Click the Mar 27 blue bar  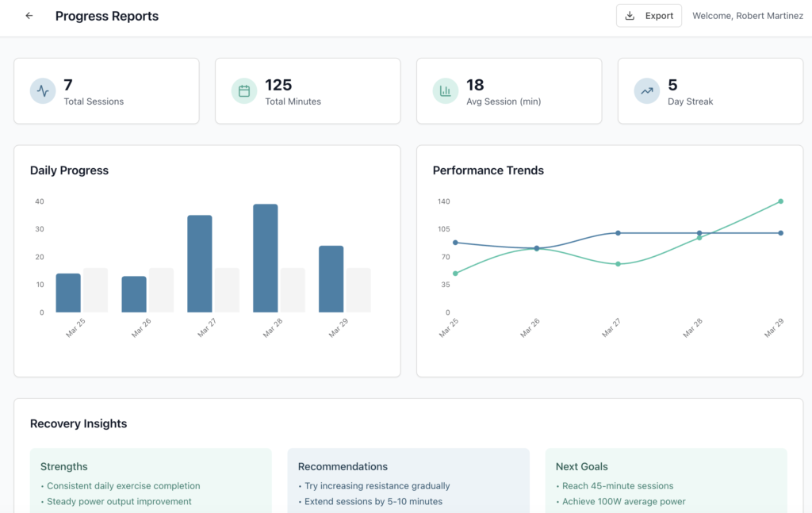tap(200, 263)
